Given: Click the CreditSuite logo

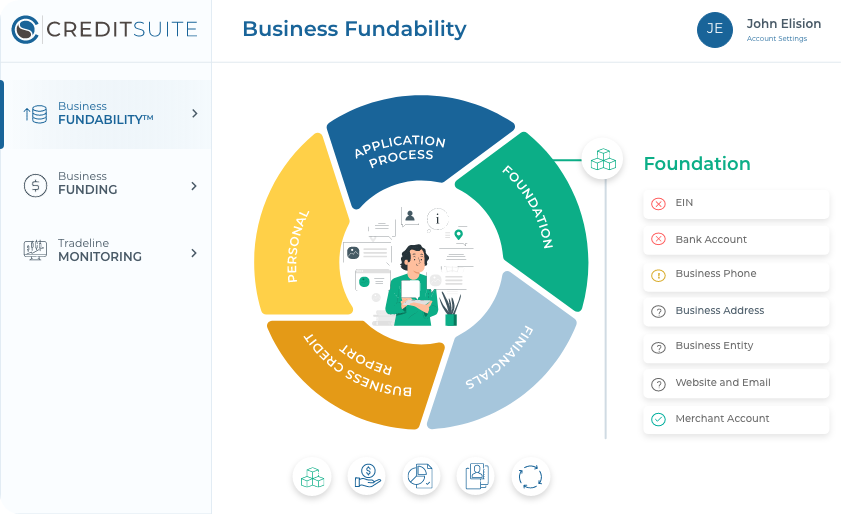Looking at the screenshot, I should pyautogui.click(x=105, y=29).
